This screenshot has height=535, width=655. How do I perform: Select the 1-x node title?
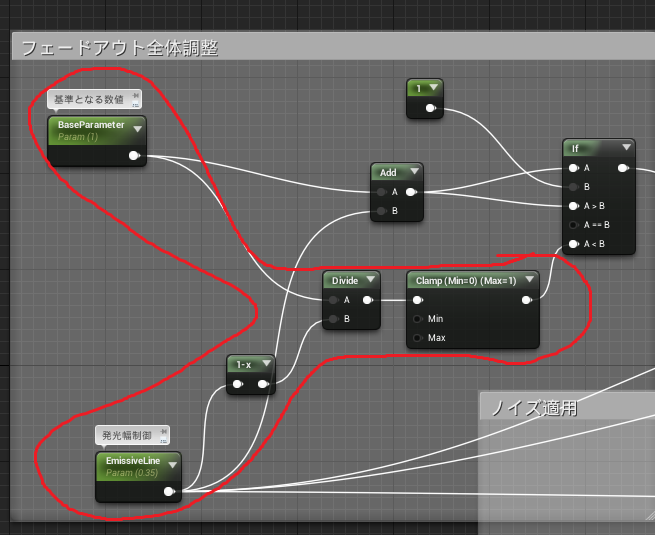[x=244, y=365]
